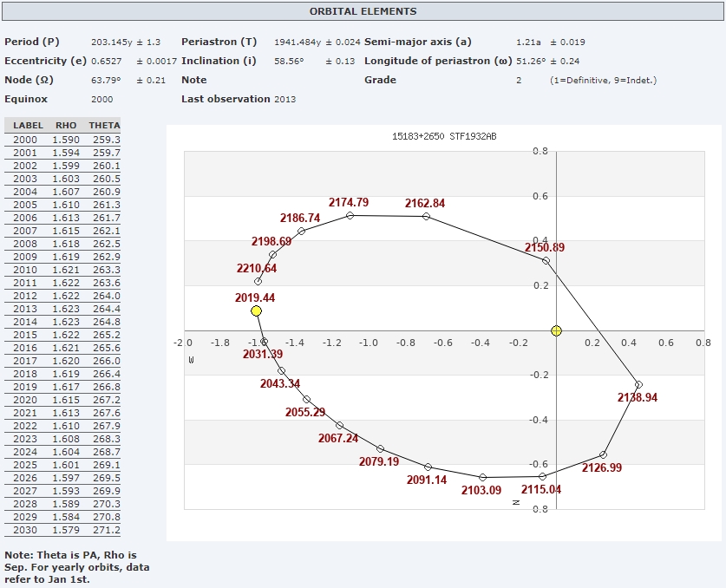Viewport: 726px width, 588px height.
Task: Click the 2126.99 orbit point circle
Action: coord(604,455)
